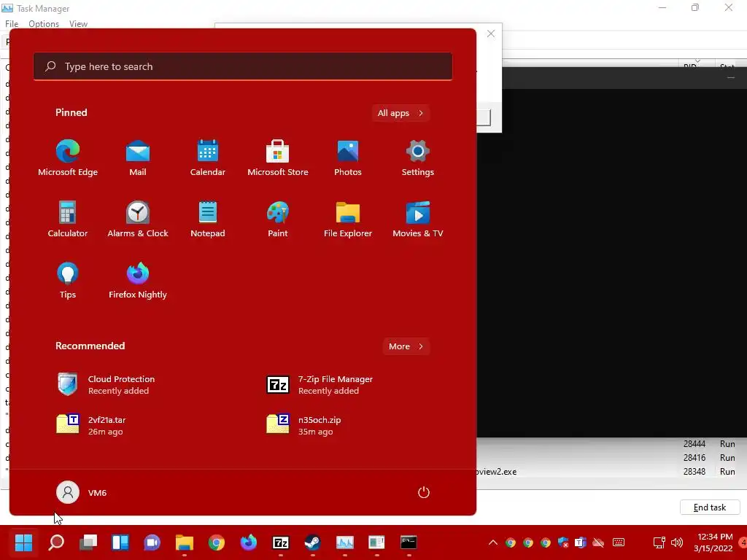Open Task Manager File menu
This screenshot has height=560, width=747.
(12, 24)
